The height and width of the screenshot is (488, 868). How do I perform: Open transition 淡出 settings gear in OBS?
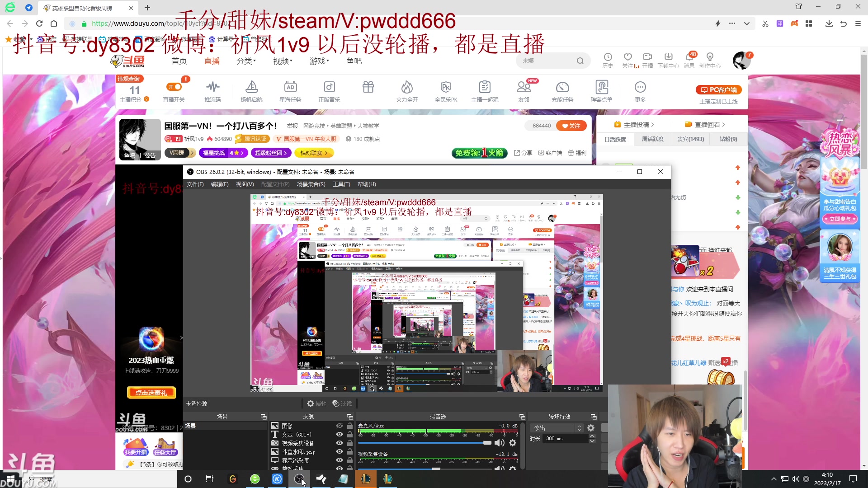[x=591, y=428]
